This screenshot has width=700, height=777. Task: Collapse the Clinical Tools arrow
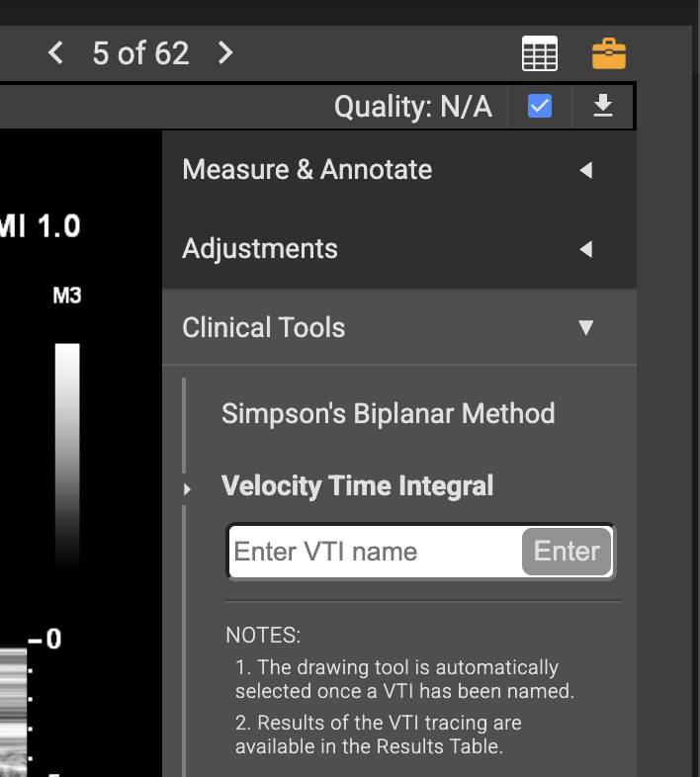click(586, 327)
